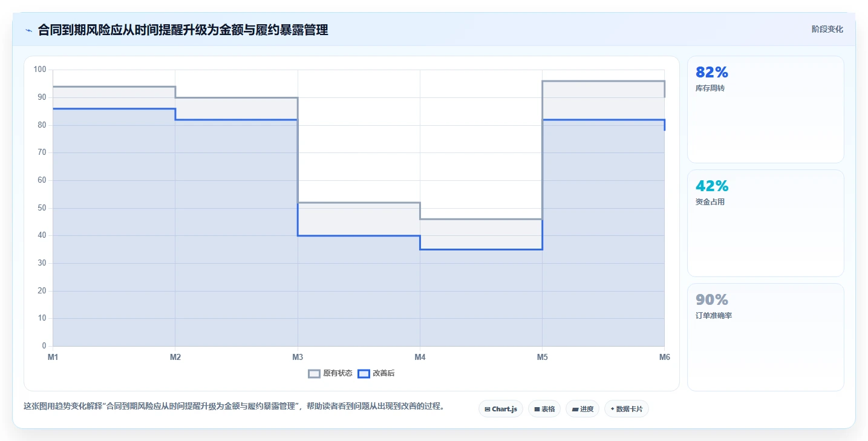The width and height of the screenshot is (868, 441).
Task: Hide the 原有状态 series via its legend label
Action: coord(338,374)
